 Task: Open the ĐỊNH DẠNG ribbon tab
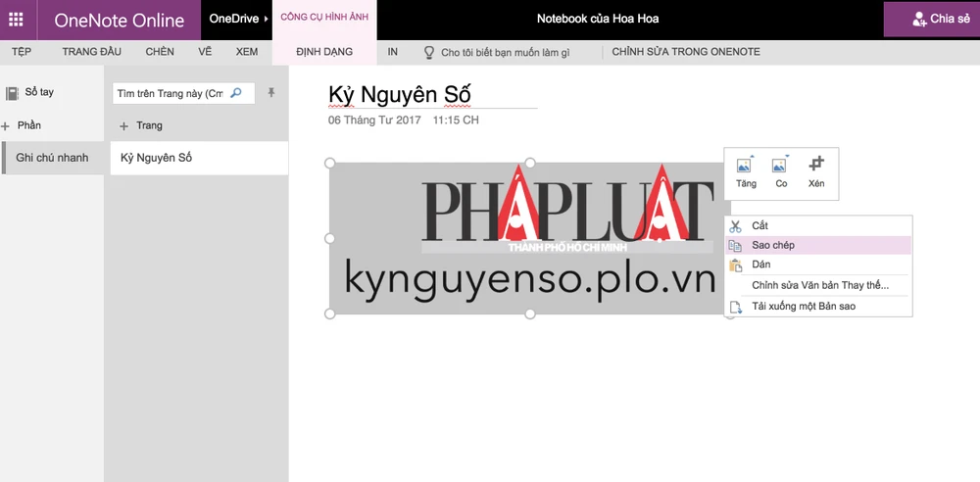click(x=323, y=52)
